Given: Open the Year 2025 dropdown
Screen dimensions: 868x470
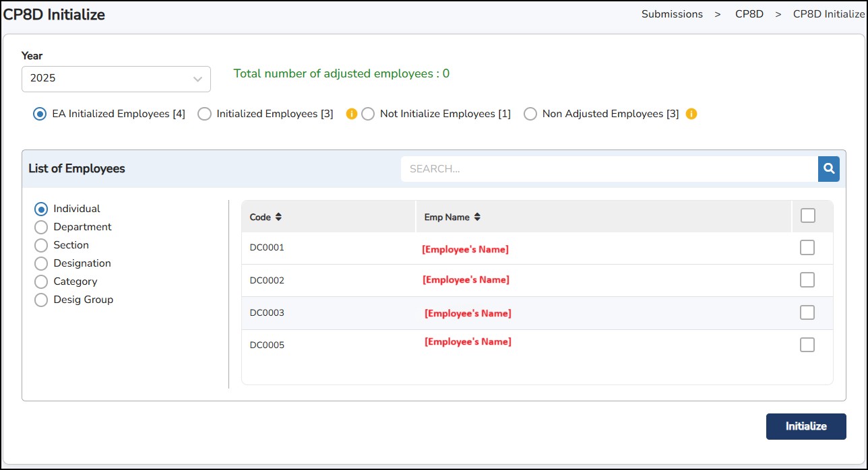Looking at the screenshot, I should coord(116,79).
